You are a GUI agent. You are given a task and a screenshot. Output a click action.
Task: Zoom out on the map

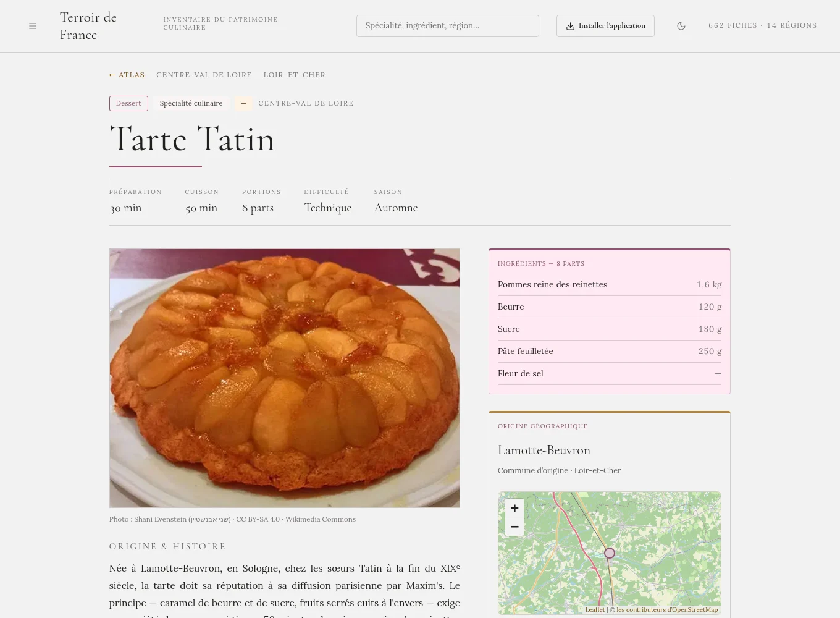click(514, 527)
